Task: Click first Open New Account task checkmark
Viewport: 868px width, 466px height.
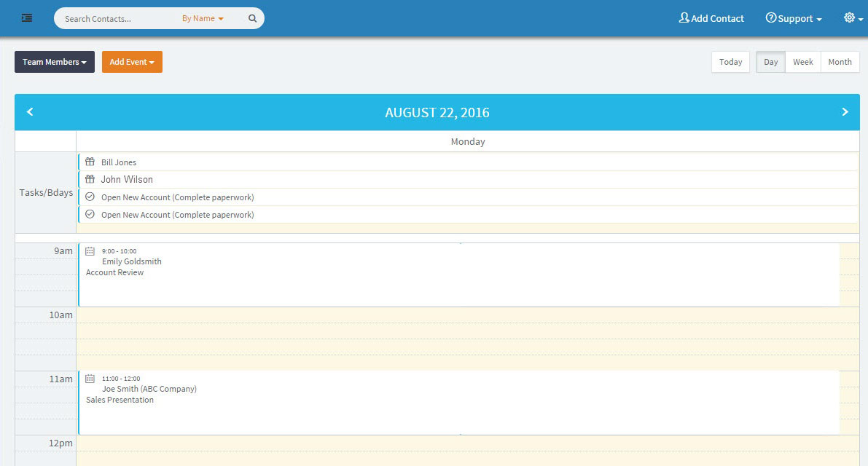Action: [x=90, y=197]
